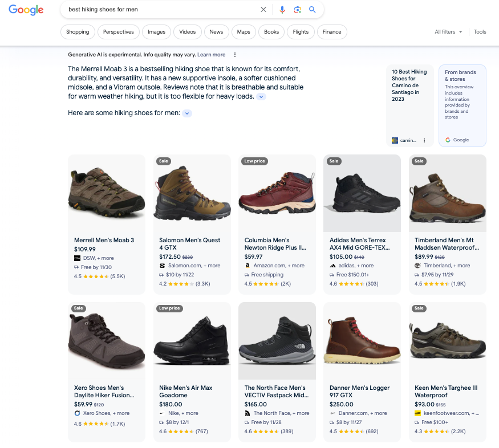The width and height of the screenshot is (499, 448).
Task: Click the Low price badge on Nike boot
Action: click(169, 308)
